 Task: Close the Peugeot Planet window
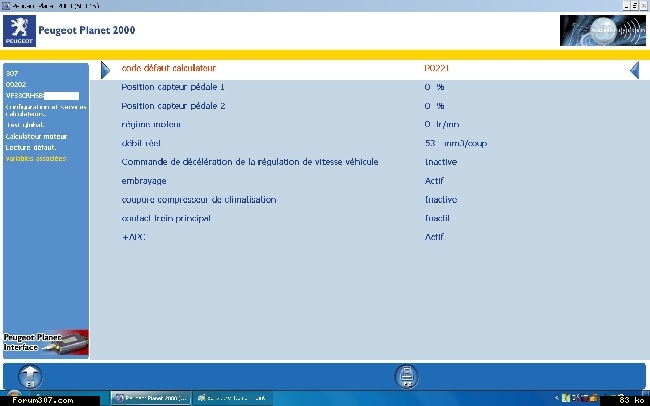643,5
